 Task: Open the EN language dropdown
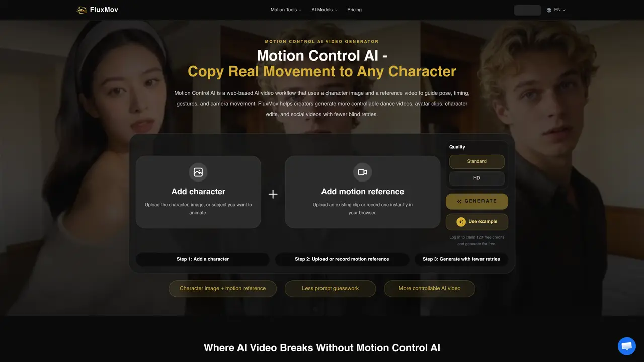(556, 10)
